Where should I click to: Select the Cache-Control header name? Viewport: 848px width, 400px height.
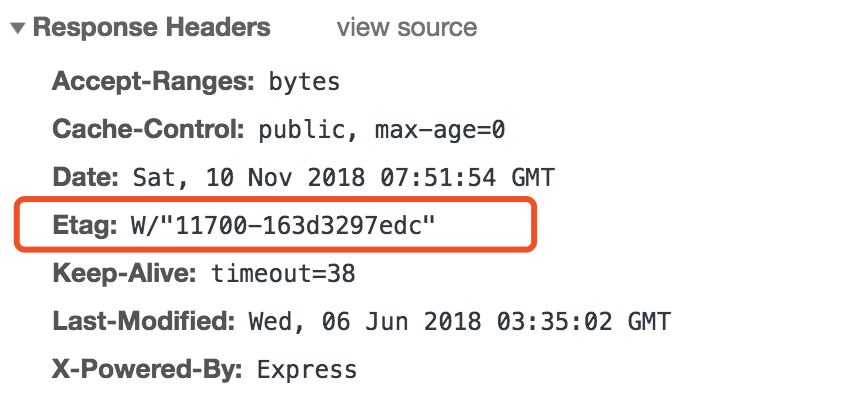pyautogui.click(x=149, y=130)
